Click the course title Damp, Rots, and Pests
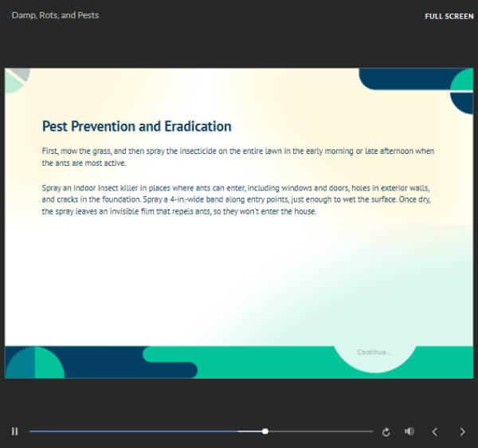478x448 pixels. [x=55, y=15]
